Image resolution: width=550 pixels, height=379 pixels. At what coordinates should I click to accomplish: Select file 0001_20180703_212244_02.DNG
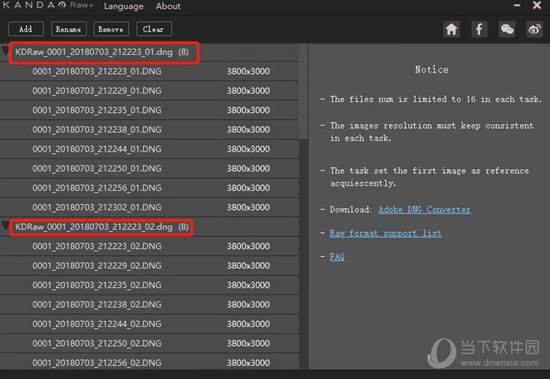(149, 324)
